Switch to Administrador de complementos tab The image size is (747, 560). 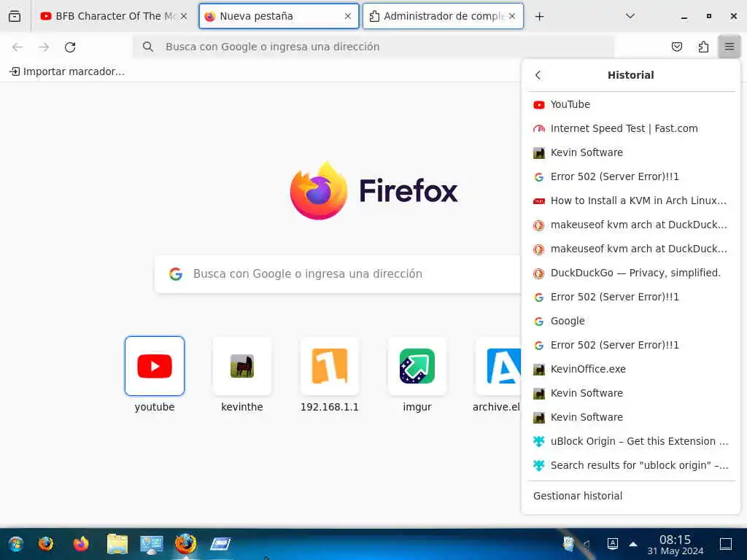tap(443, 16)
